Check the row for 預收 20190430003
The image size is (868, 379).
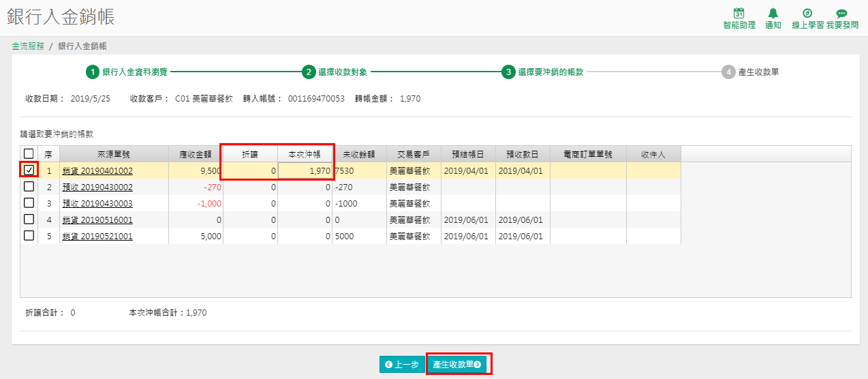pyautogui.click(x=29, y=203)
